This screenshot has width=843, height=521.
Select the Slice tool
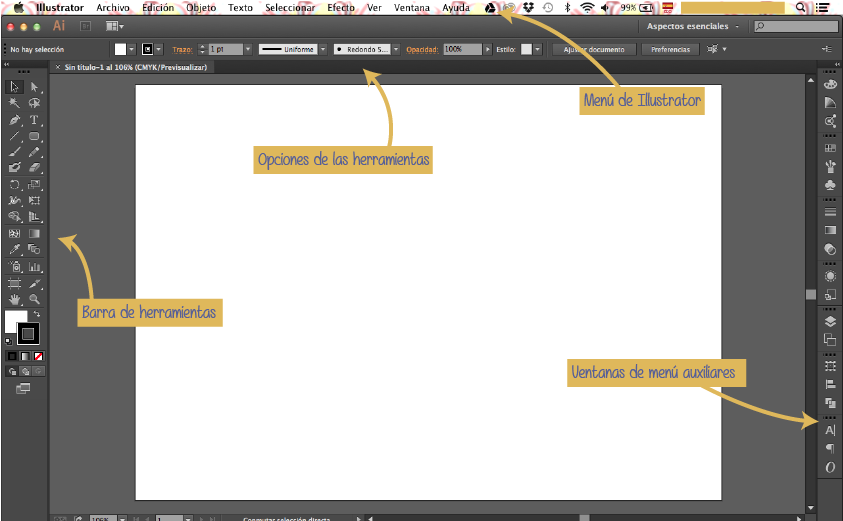[34, 283]
